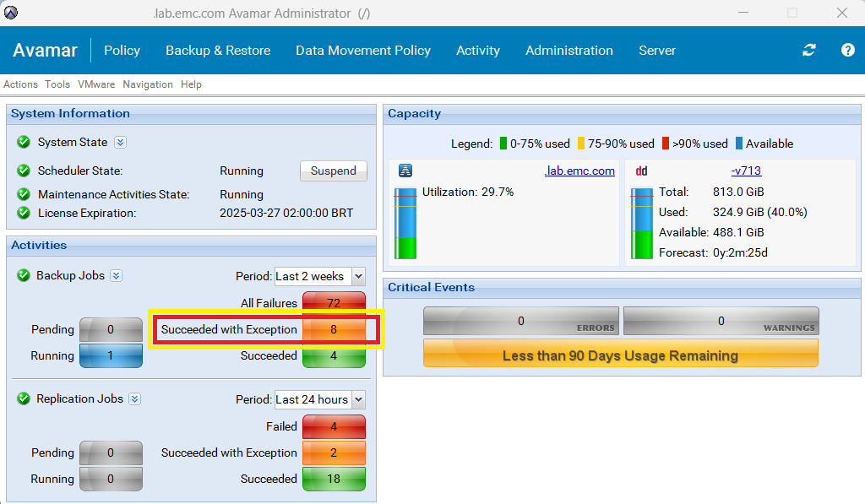Click the Backup Succeeded count 4
Image resolution: width=865 pixels, height=504 pixels.
(x=334, y=355)
